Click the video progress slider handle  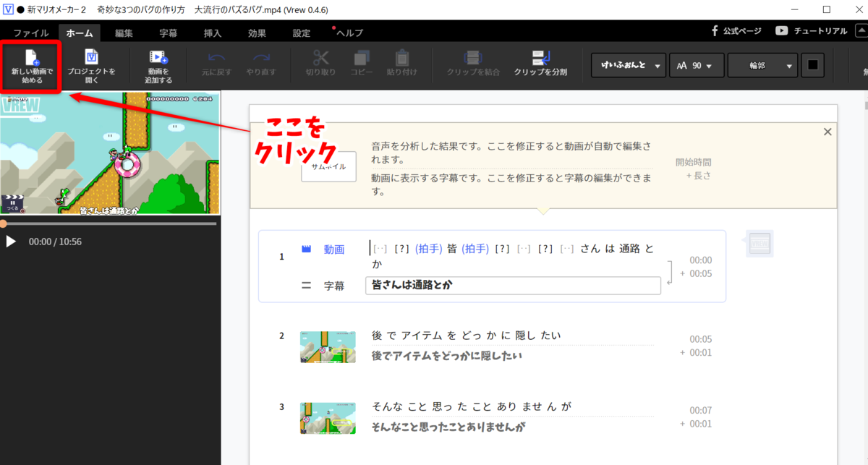point(3,224)
